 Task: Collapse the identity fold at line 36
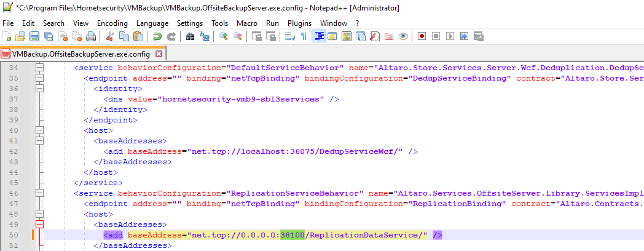tap(39, 89)
